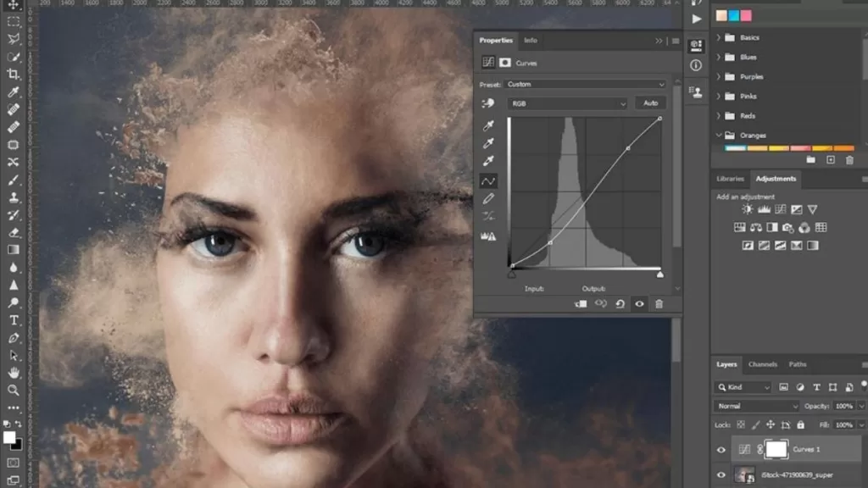The height and width of the screenshot is (488, 868).
Task: Select the Rectangular Marquee tool
Action: (14, 22)
